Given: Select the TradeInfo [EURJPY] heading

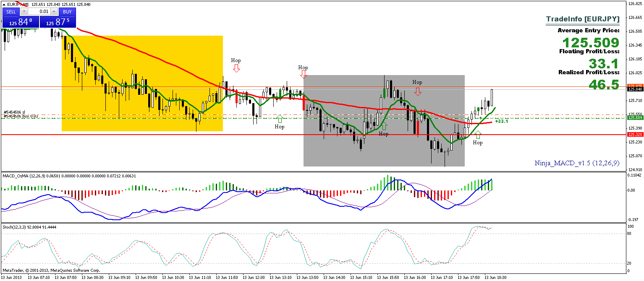Looking at the screenshot, I should [x=582, y=19].
